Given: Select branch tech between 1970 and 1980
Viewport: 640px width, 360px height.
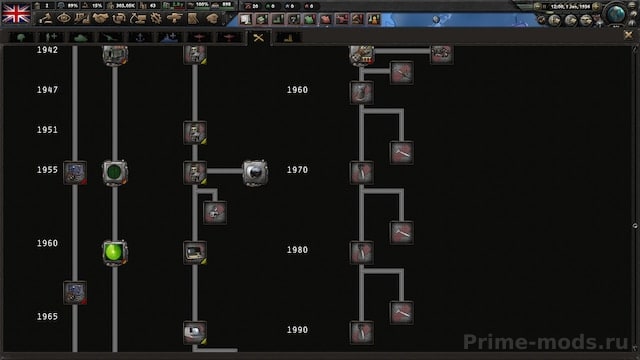Looking at the screenshot, I should click(x=402, y=232).
